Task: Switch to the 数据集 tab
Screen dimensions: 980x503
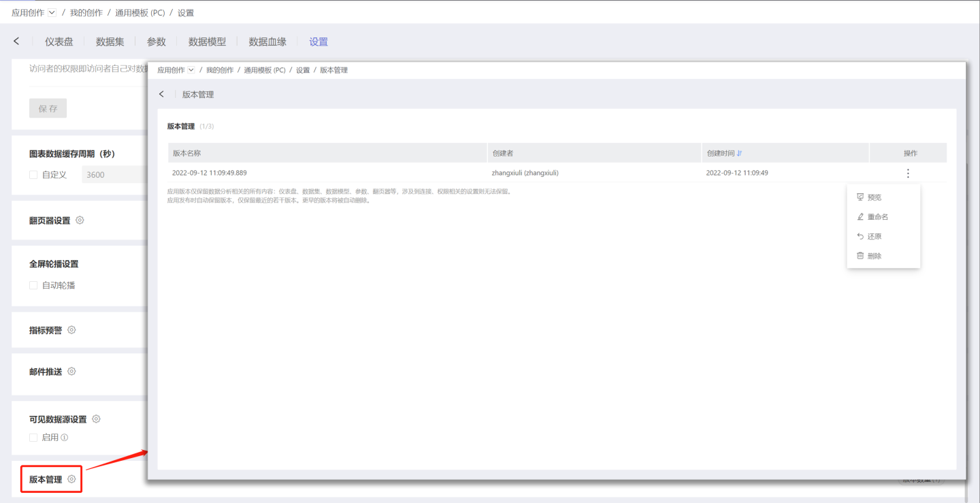Action: [110, 42]
